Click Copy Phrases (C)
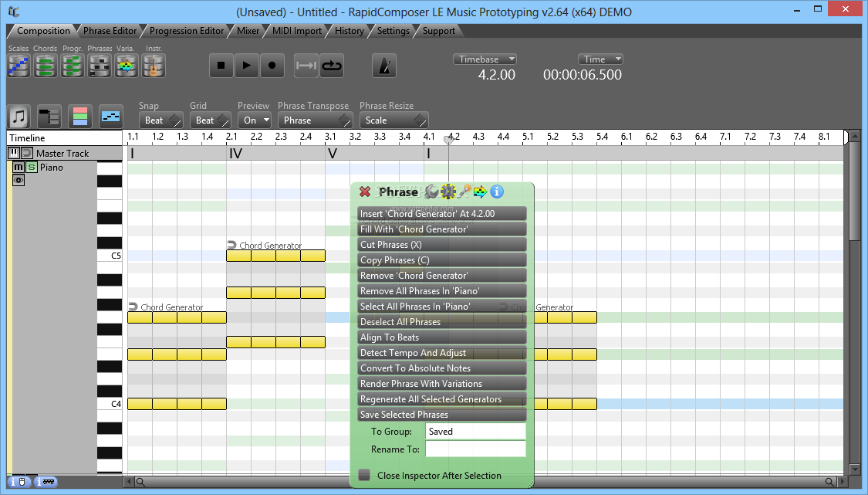 [x=442, y=260]
